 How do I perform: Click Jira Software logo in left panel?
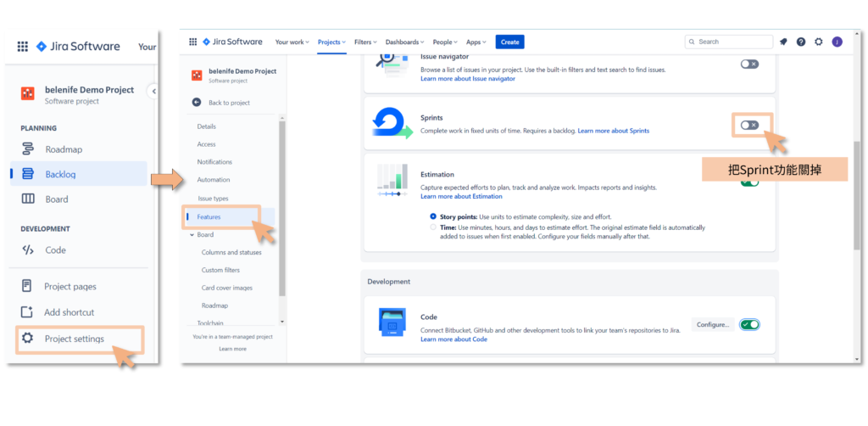coord(77,47)
